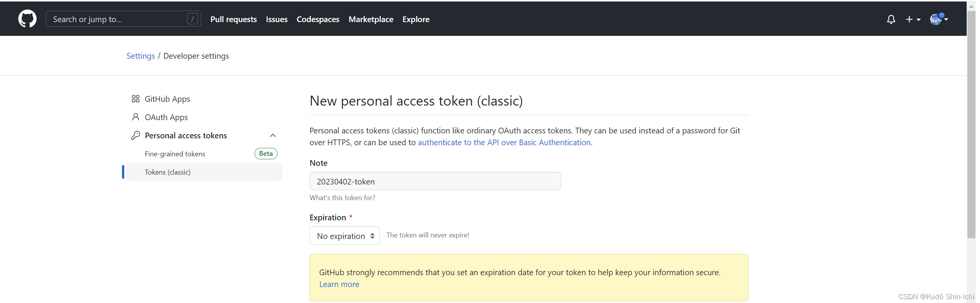Go to Settings breadcrumb link
The image size is (980, 303).
(141, 56)
